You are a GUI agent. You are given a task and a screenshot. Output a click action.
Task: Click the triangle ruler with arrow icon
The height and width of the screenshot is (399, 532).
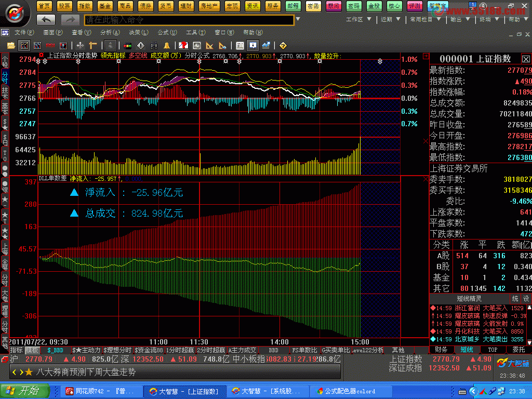[222, 46]
